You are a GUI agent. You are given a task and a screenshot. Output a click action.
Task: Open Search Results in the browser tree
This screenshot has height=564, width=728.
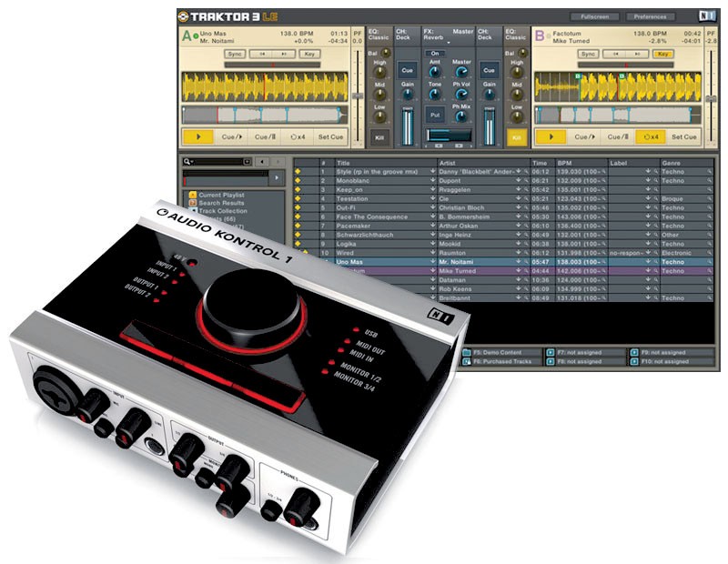coord(221,203)
